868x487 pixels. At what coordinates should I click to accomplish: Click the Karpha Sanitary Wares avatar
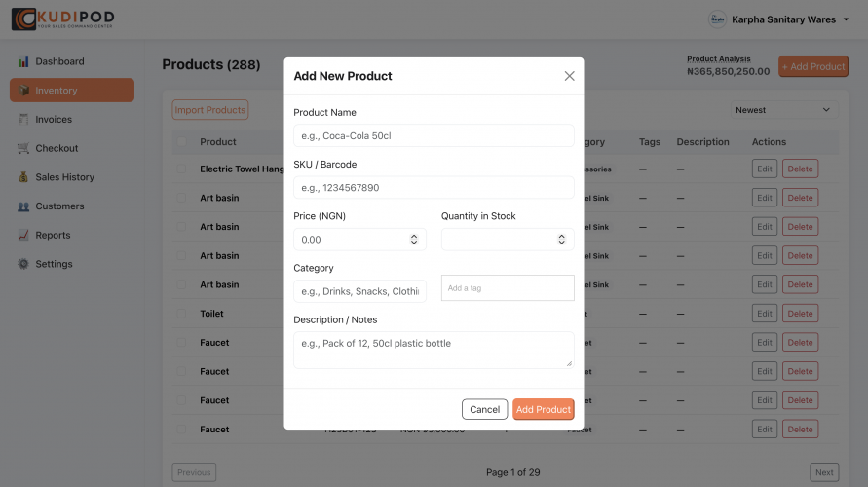coord(717,19)
